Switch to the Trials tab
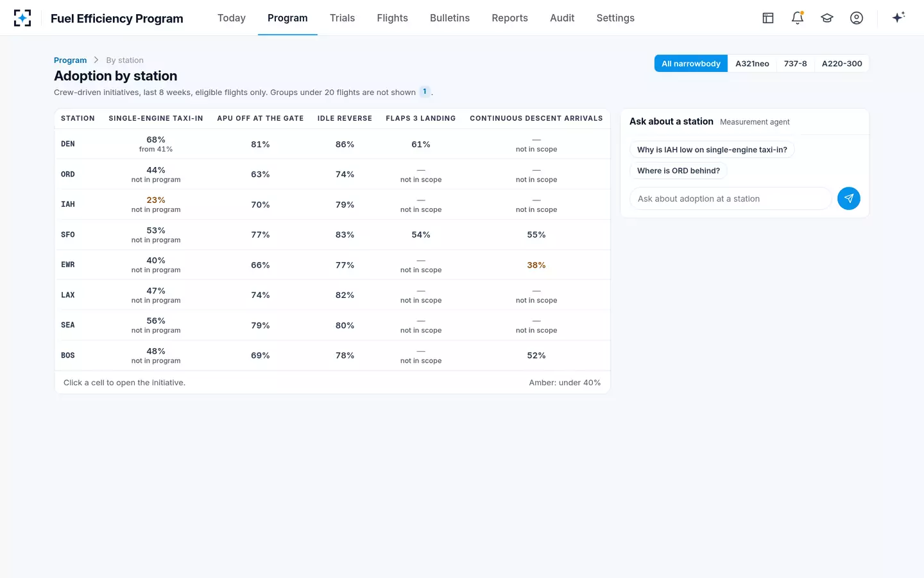Viewport: 924px width, 578px height. [342, 18]
